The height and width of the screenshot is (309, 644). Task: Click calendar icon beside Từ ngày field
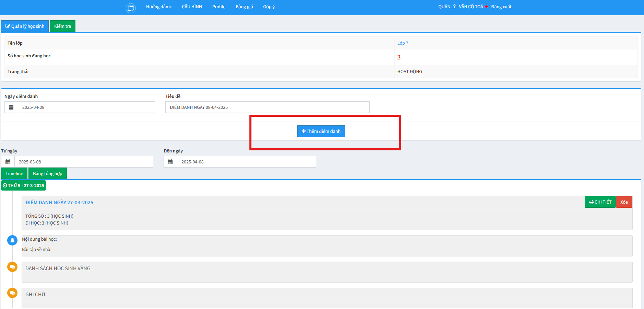[x=8, y=162]
